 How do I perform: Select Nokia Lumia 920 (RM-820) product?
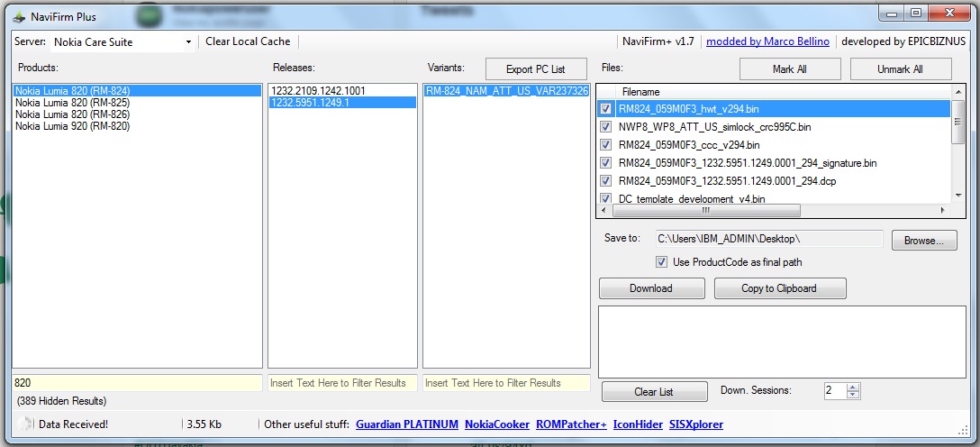click(x=137, y=126)
